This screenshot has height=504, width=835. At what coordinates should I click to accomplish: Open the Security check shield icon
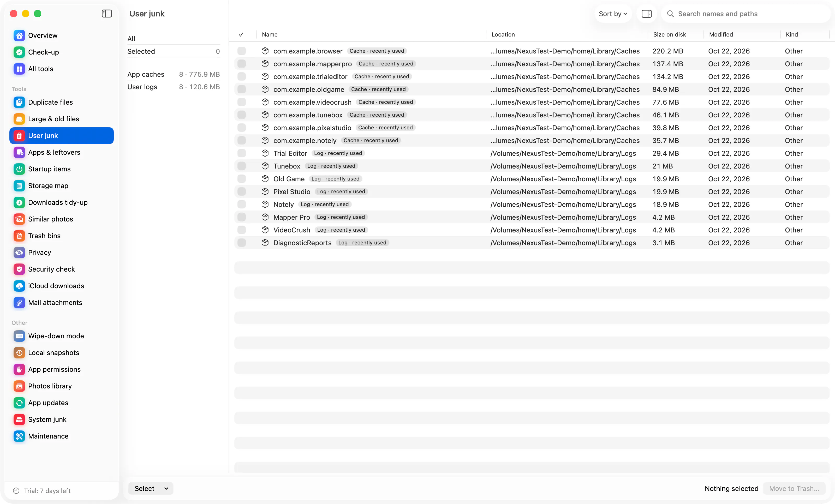click(x=19, y=269)
